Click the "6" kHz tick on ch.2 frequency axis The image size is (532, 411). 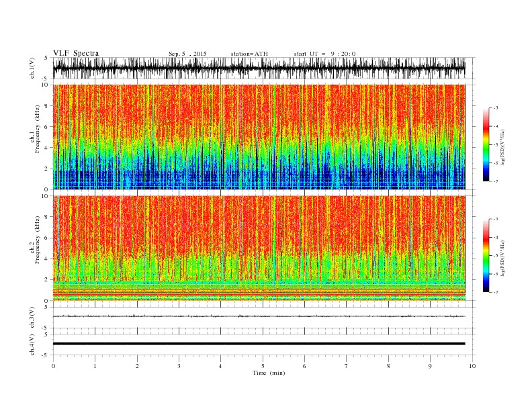[47, 238]
